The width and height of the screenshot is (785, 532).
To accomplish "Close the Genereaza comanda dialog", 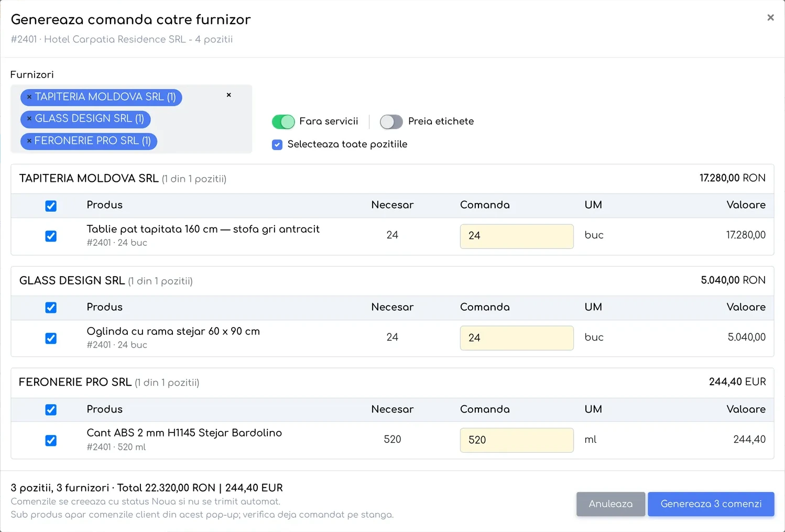I will click(770, 18).
